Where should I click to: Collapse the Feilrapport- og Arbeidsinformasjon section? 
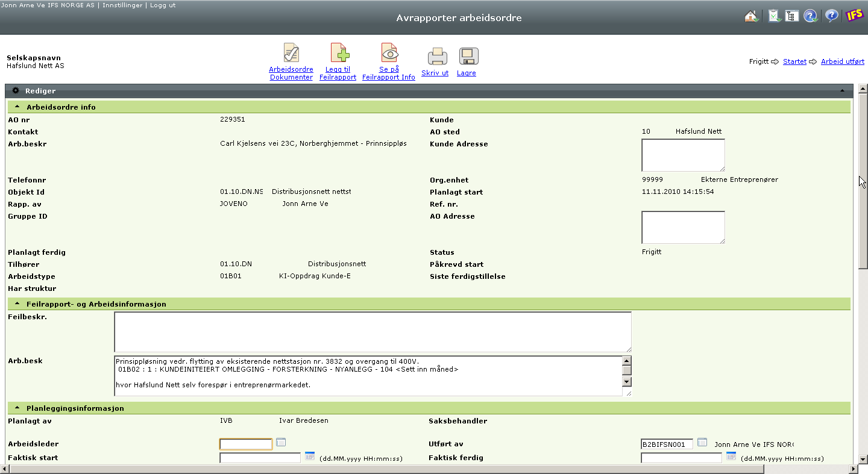pyautogui.click(x=17, y=304)
